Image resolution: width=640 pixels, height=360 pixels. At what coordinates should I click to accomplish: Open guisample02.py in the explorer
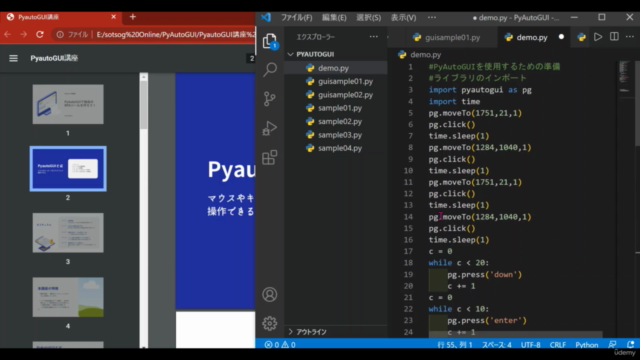coord(336,95)
